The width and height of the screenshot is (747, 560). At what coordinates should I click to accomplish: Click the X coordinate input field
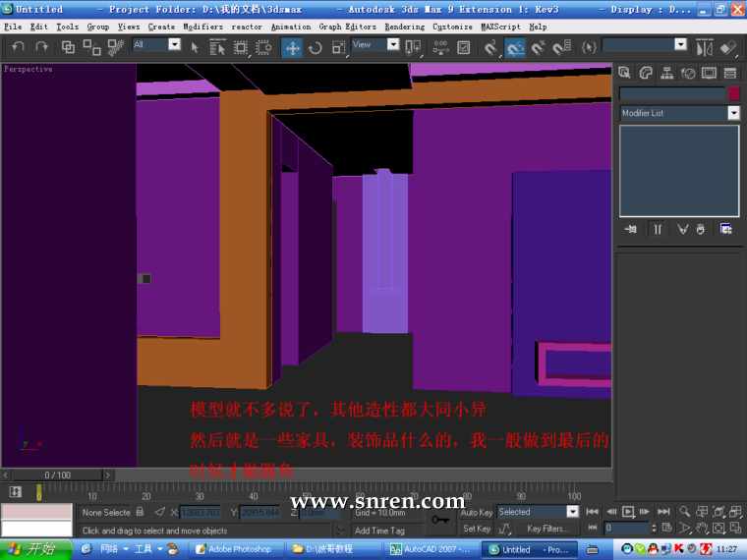(201, 513)
